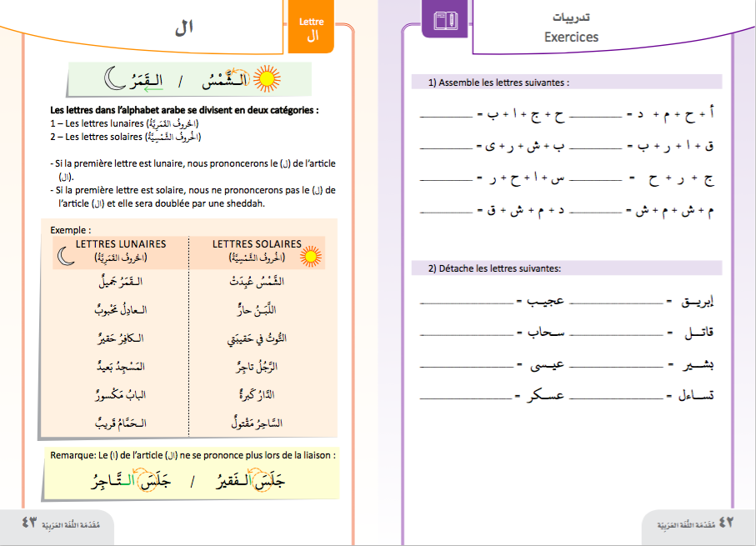Click the Arabic heading 'تدريبات'

tap(571, 18)
